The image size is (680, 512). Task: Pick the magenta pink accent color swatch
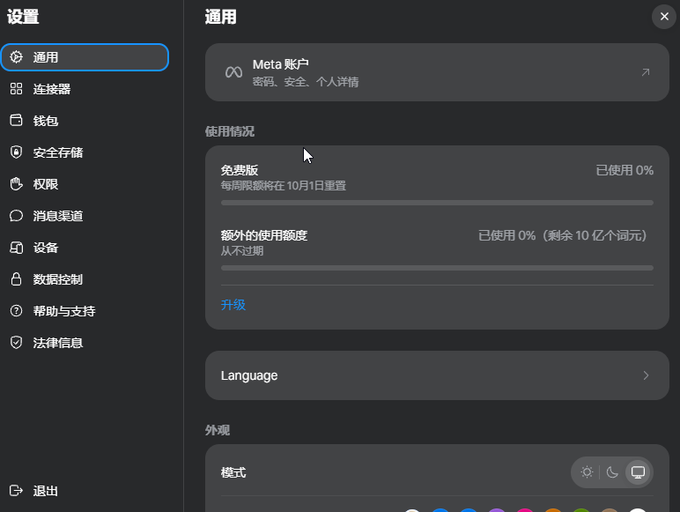(525, 510)
